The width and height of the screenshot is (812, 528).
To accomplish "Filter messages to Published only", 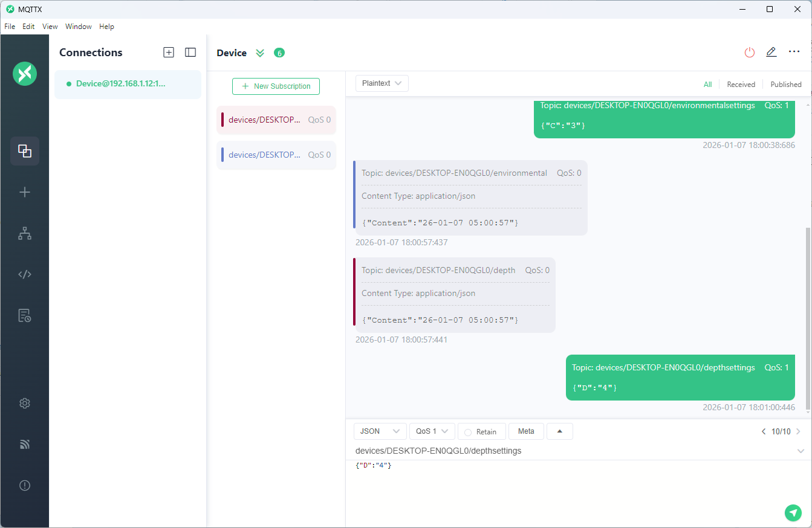I will click(785, 85).
